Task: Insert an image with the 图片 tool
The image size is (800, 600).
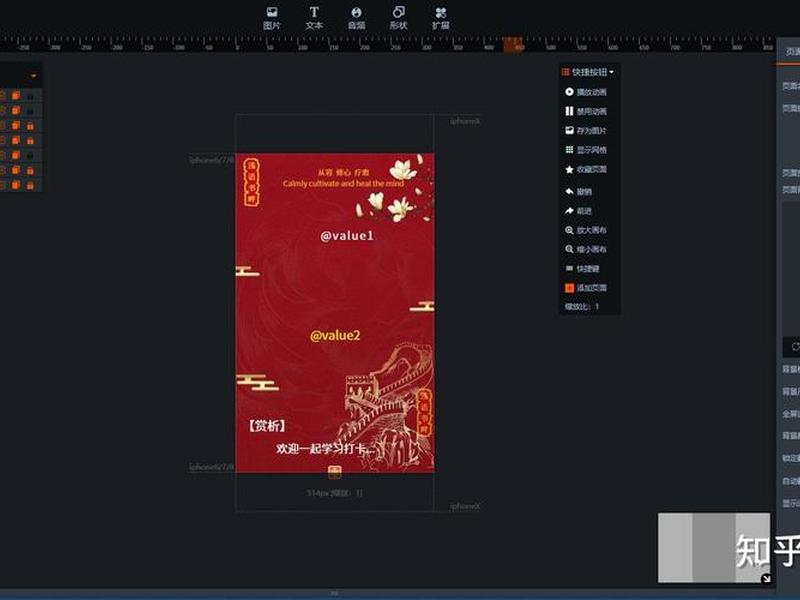Action: (x=271, y=18)
